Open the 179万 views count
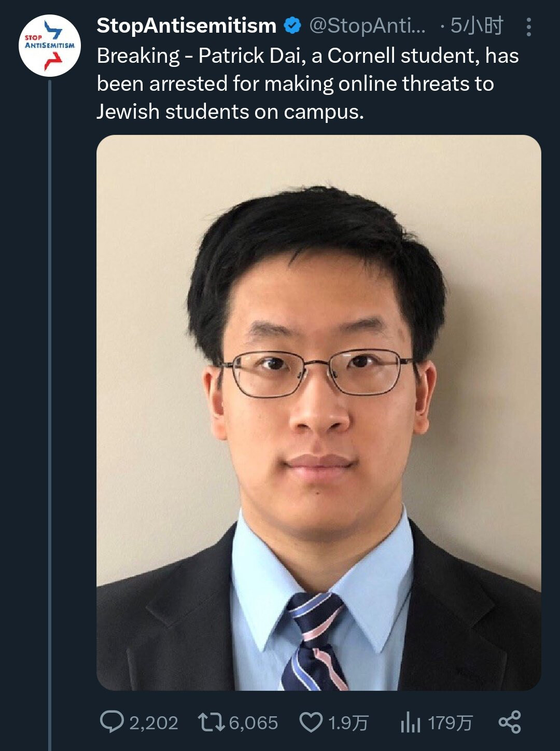Viewport: 560px width, 751px height. pyautogui.click(x=450, y=722)
